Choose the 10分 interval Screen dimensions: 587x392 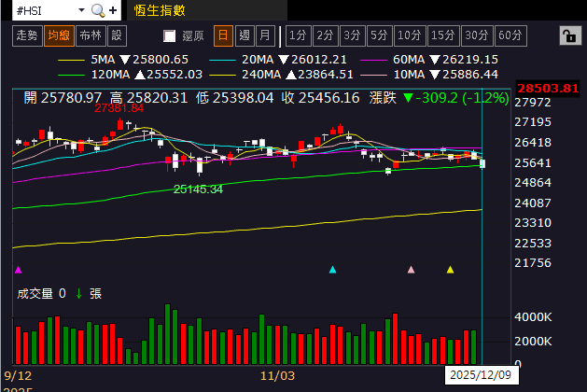tap(410, 36)
